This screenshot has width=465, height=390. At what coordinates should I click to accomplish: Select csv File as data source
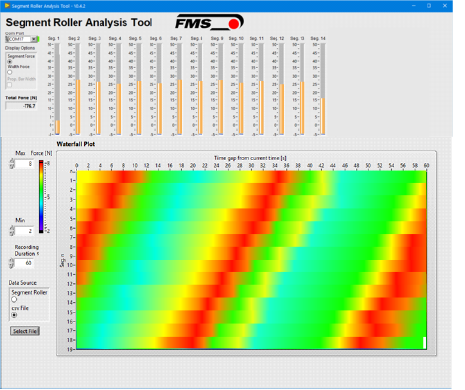pos(14,315)
